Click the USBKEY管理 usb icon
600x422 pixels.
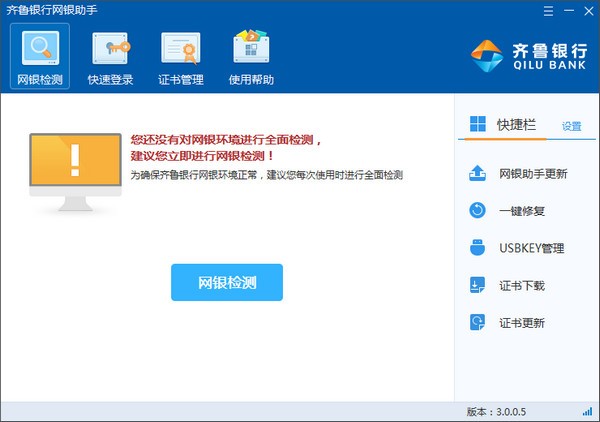click(478, 247)
